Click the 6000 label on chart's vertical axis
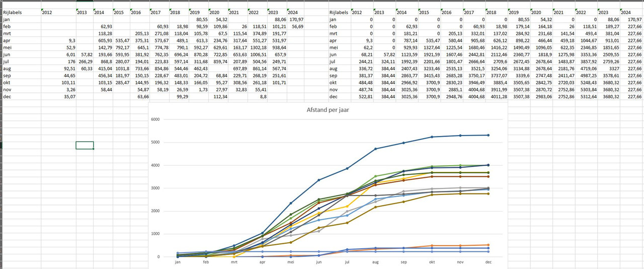The image size is (644, 269). pos(155,119)
